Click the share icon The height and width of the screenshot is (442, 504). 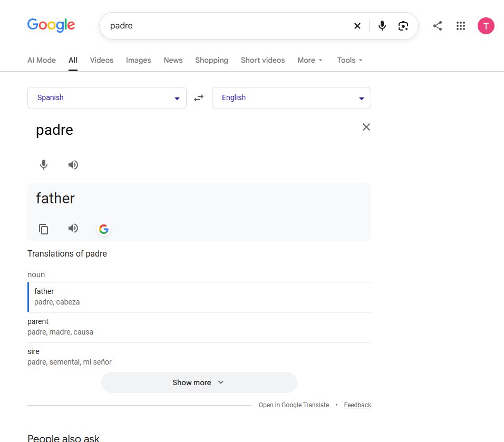(438, 26)
